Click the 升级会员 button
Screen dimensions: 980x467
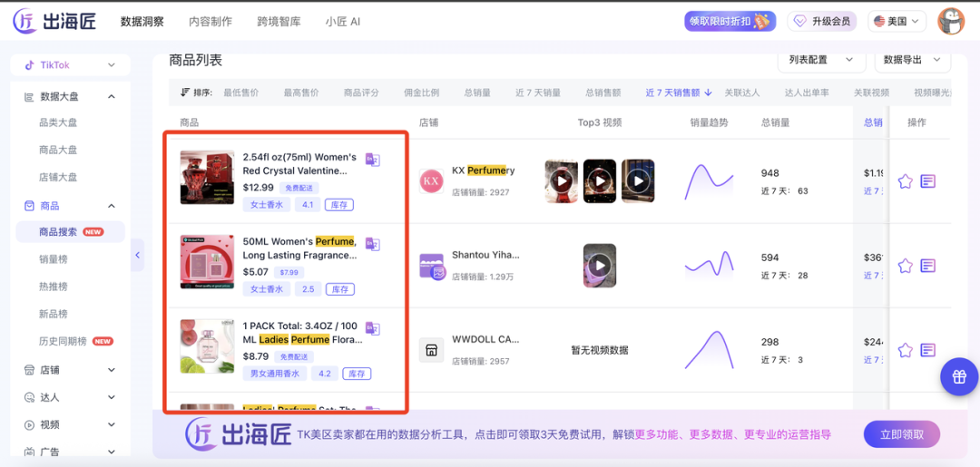coord(822,21)
